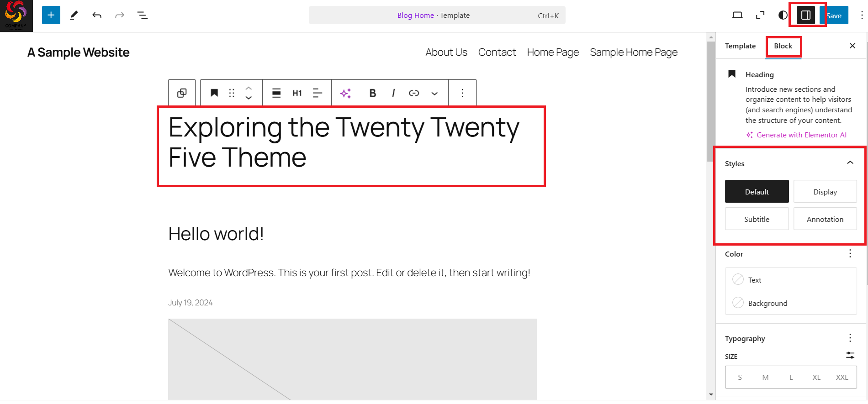Close the Settings sidebar

coord(852,46)
